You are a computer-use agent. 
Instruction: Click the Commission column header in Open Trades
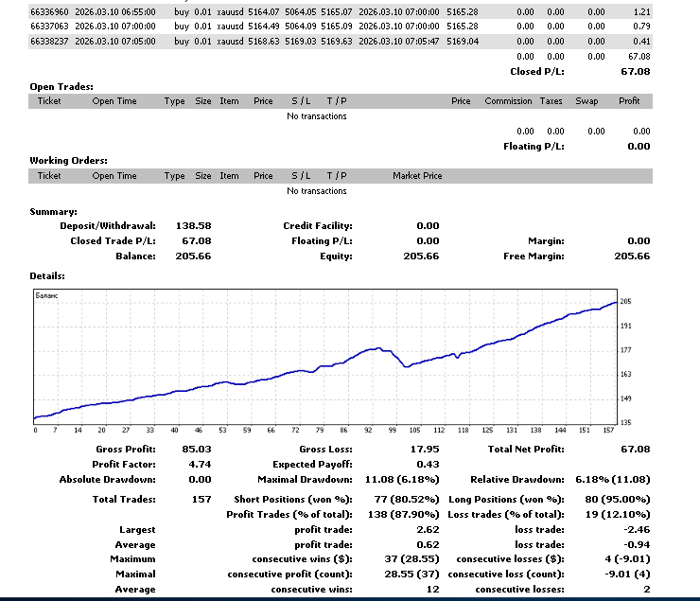click(x=508, y=101)
